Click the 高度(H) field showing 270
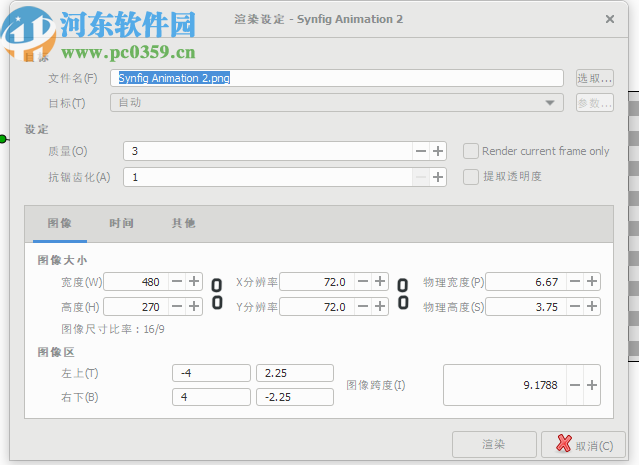Screen dimensions: 639x465 tap(136, 306)
